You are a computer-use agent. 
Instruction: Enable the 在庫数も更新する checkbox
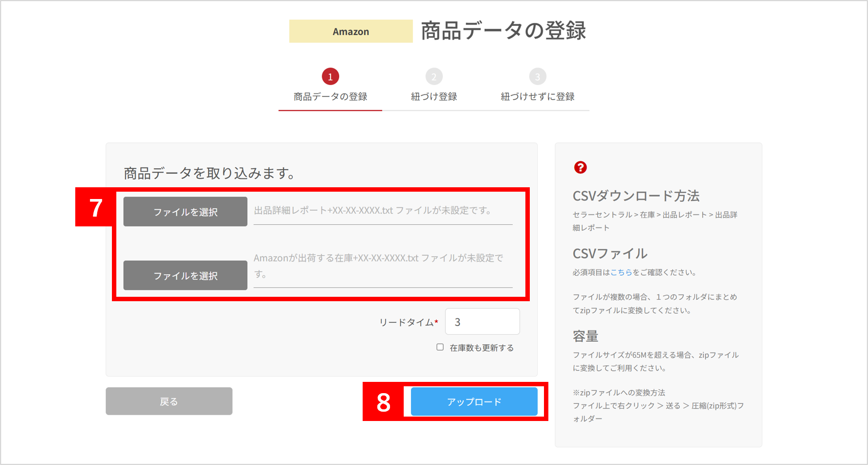point(440,347)
